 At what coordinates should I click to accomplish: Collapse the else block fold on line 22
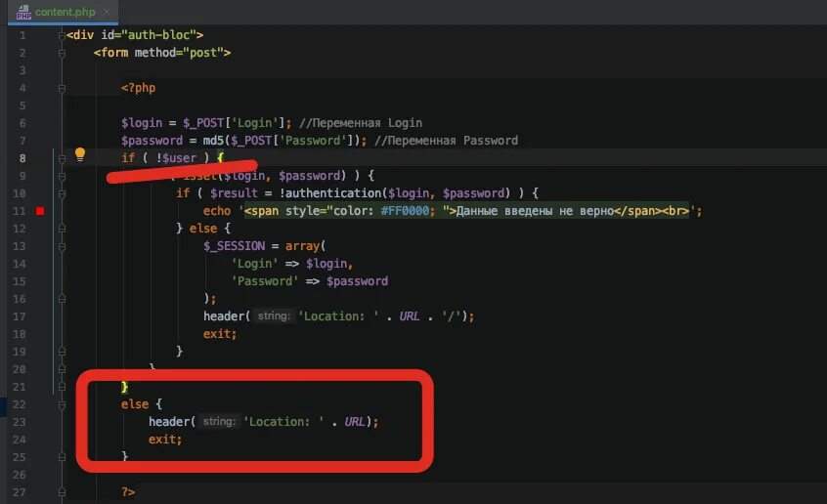pyautogui.click(x=62, y=404)
